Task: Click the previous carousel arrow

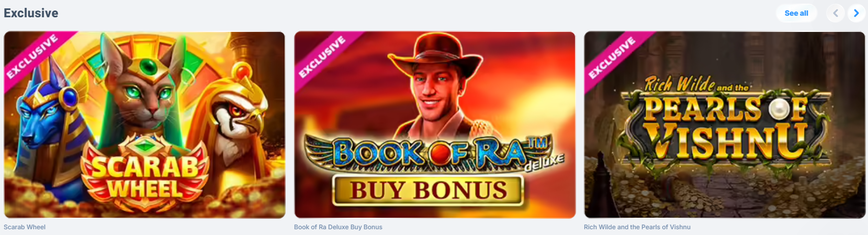Action: tap(836, 13)
